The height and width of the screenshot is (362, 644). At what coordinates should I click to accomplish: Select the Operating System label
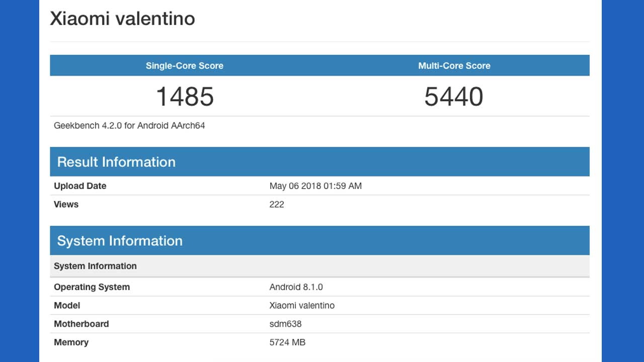[92, 287]
